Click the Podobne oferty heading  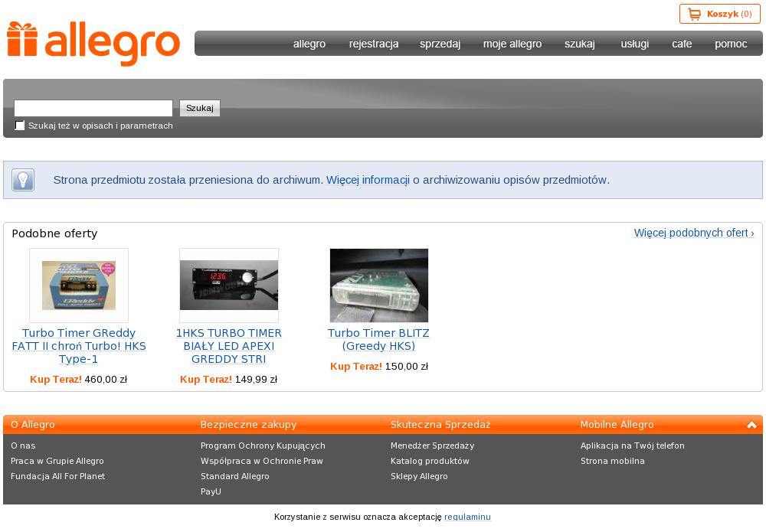[x=54, y=233]
